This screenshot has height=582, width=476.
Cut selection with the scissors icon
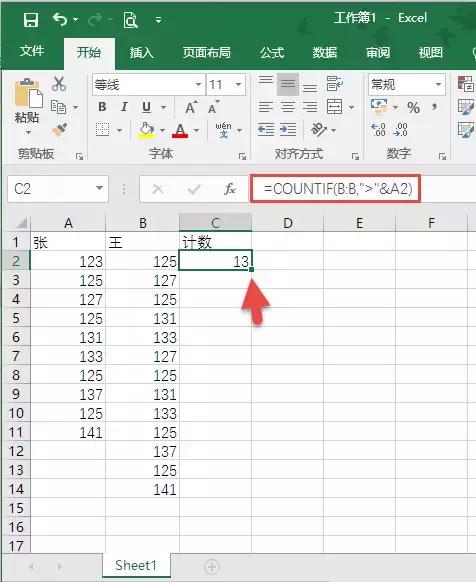(59, 84)
